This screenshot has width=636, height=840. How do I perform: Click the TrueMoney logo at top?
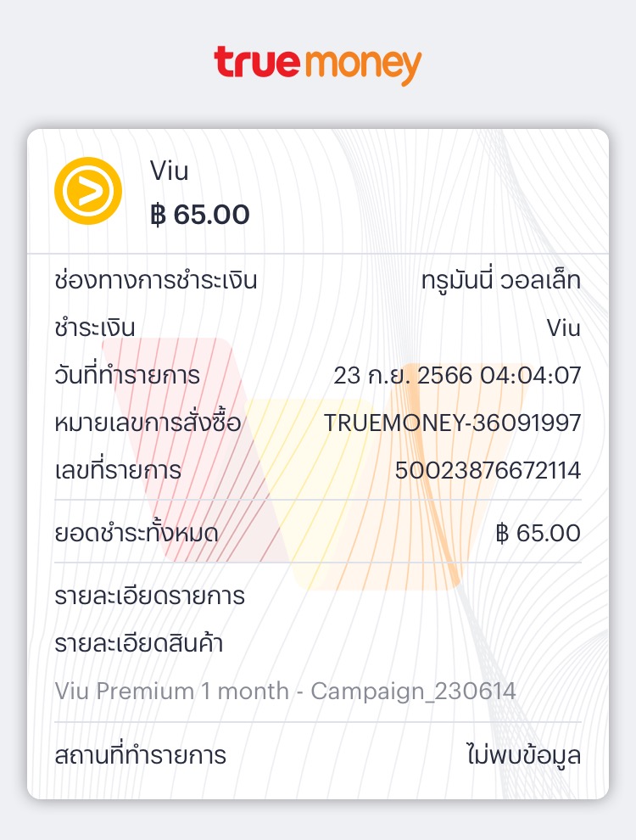click(x=317, y=65)
